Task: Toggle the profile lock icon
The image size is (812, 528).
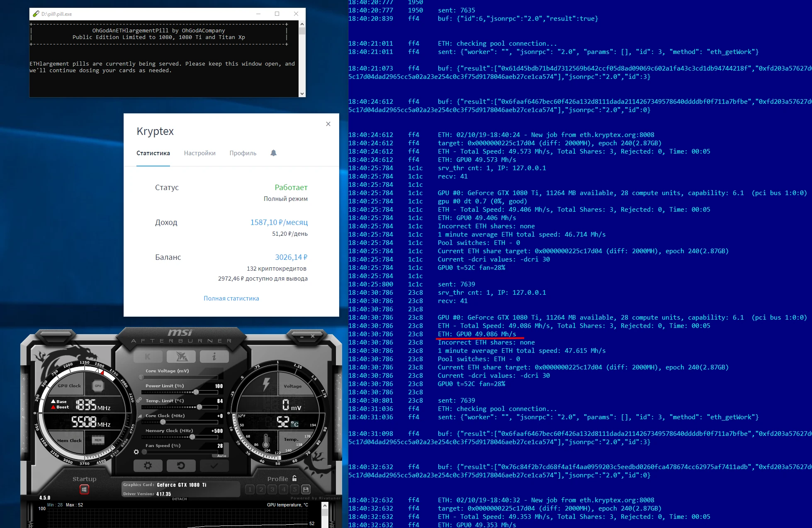Action: click(294, 478)
